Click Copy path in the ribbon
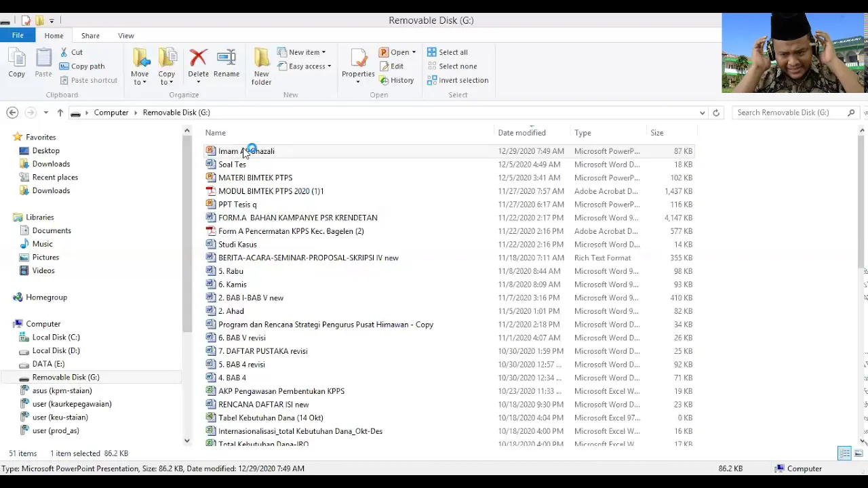The height and width of the screenshot is (488, 868). point(81,66)
